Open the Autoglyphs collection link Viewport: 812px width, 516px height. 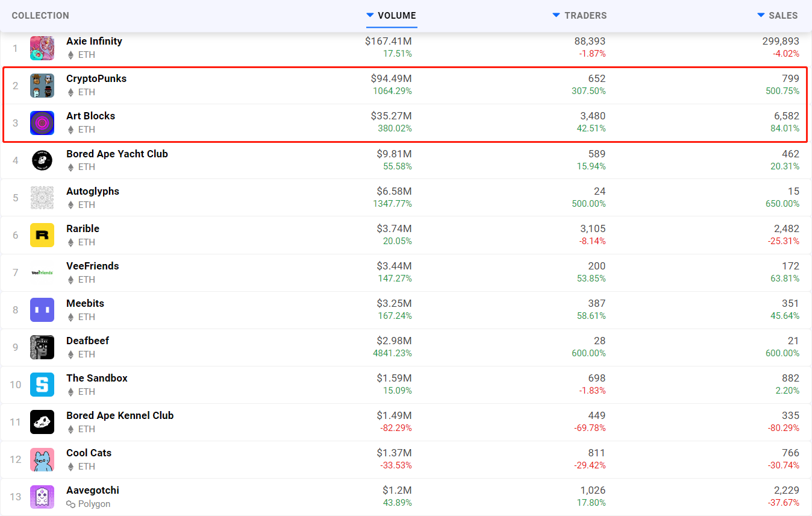93,191
